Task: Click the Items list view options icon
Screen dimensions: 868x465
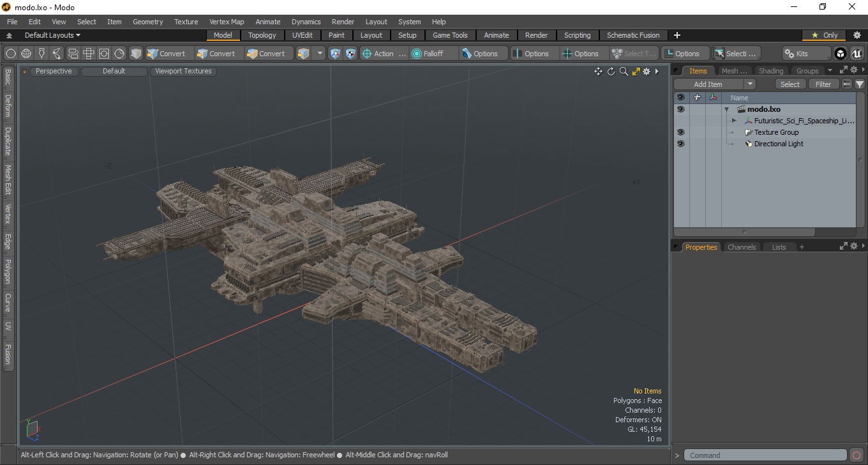Action: (x=847, y=84)
